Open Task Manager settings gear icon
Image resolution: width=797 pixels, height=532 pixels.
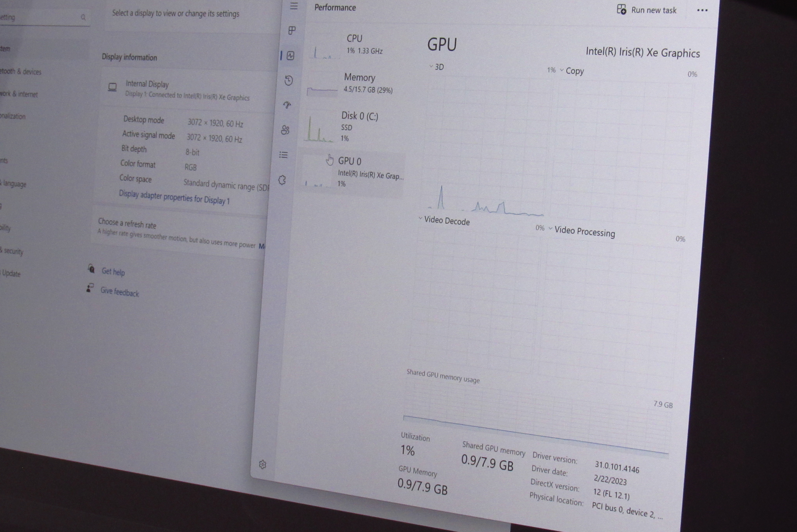tap(263, 464)
